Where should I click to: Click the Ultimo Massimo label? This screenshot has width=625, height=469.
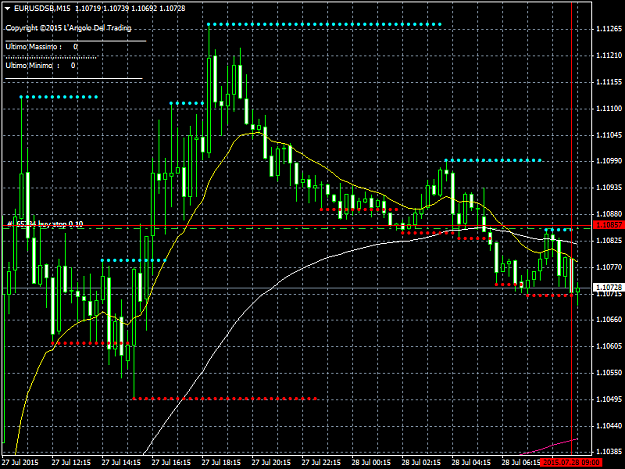pyautogui.click(x=33, y=47)
